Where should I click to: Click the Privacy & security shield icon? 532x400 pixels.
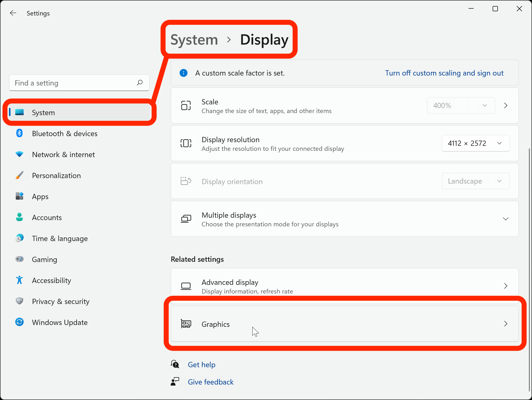click(x=19, y=301)
